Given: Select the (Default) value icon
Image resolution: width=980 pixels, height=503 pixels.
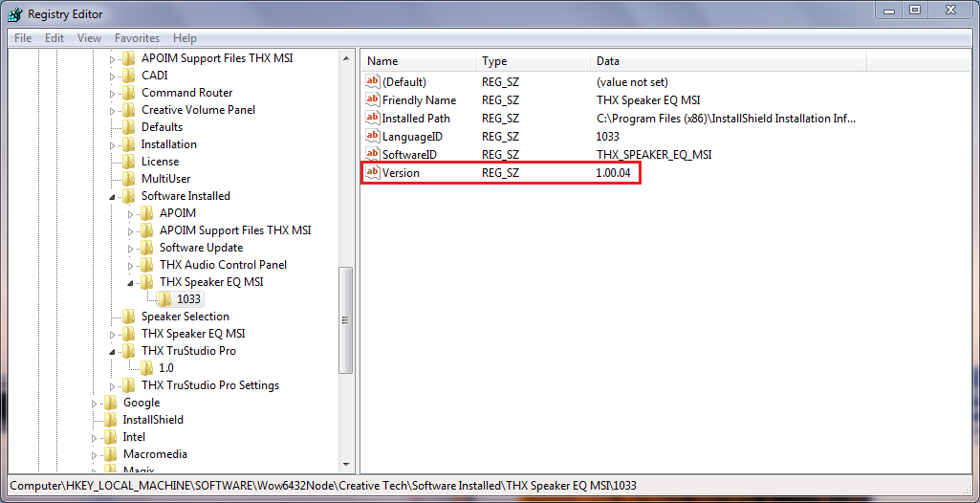Looking at the screenshot, I should (x=373, y=82).
